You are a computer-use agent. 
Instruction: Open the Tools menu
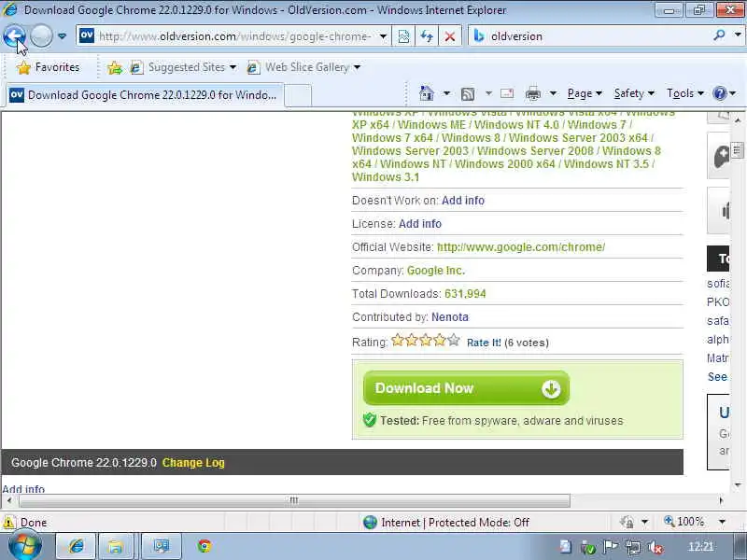click(685, 94)
